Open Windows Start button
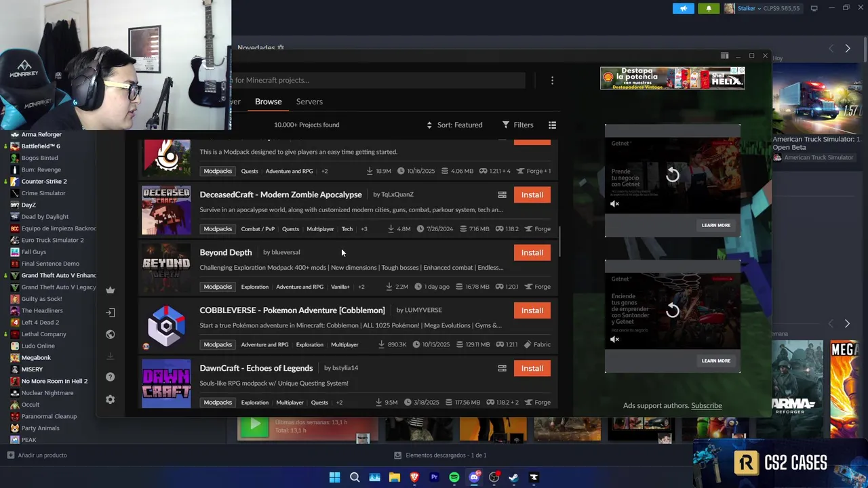Viewport: 868px width, 488px height. 334,477
